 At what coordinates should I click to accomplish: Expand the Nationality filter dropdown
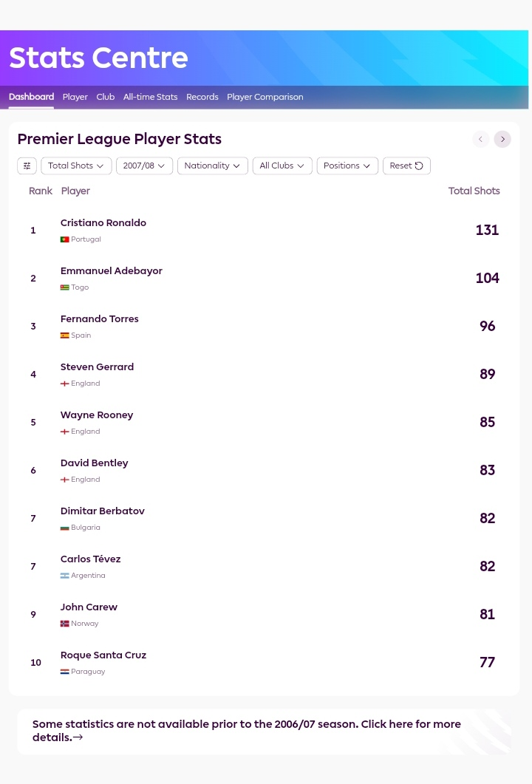(213, 166)
